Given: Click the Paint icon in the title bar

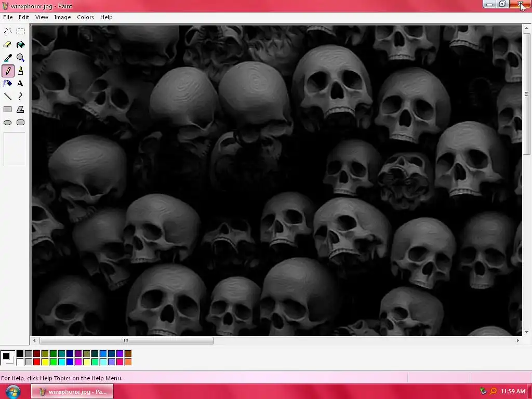Looking at the screenshot, I should coord(5,6).
